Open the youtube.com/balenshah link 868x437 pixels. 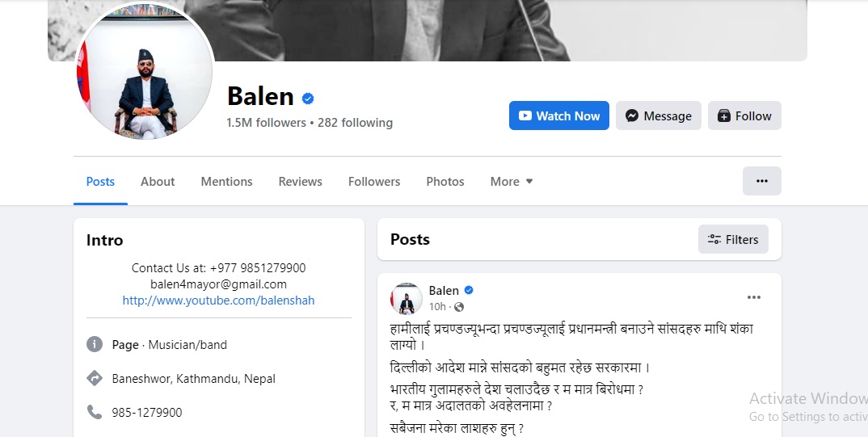pyautogui.click(x=219, y=300)
